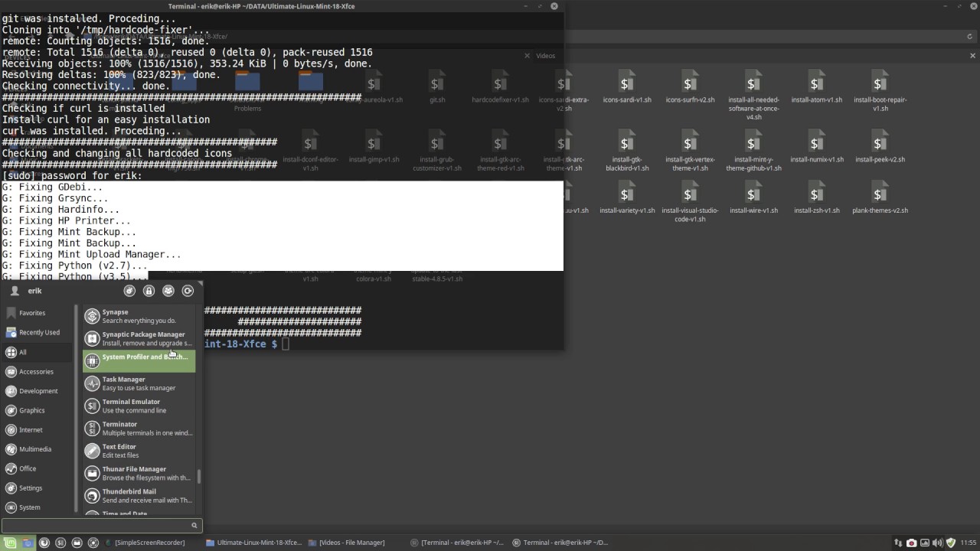Select install-gtk-vertex-theme-v1.sh file
The width and height of the screenshot is (980, 551).
click(690, 152)
